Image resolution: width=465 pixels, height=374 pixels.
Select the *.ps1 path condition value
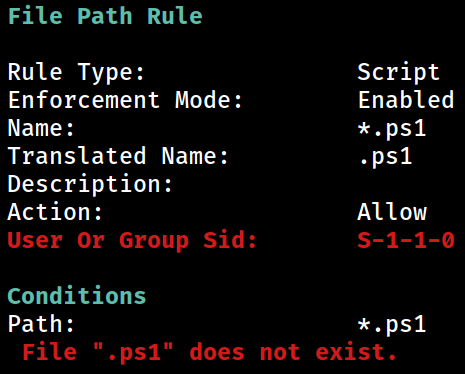coord(392,325)
